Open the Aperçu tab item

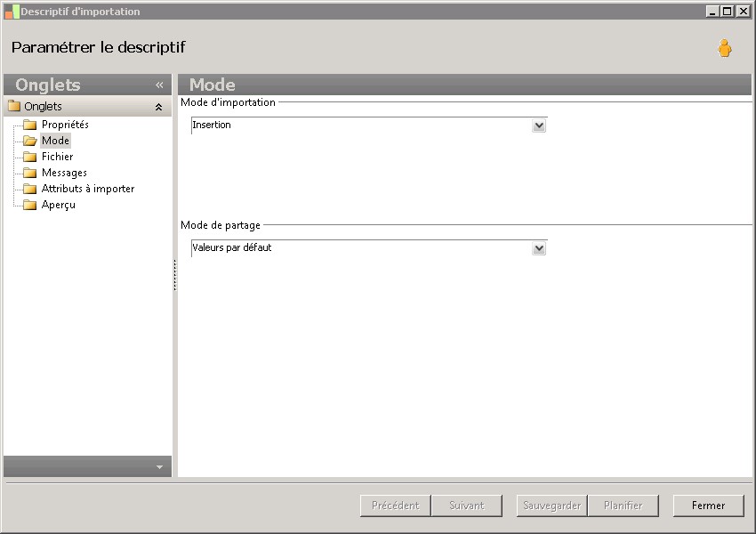(59, 205)
